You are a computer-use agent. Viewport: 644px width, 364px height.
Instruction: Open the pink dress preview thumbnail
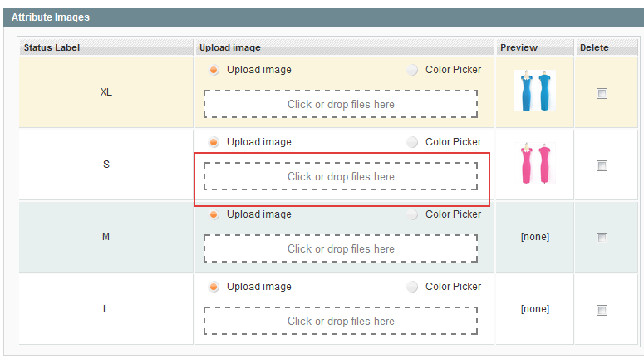[534, 164]
